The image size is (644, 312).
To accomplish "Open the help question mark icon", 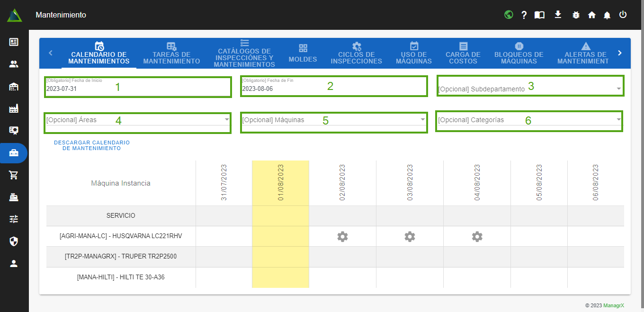I will tap(524, 15).
